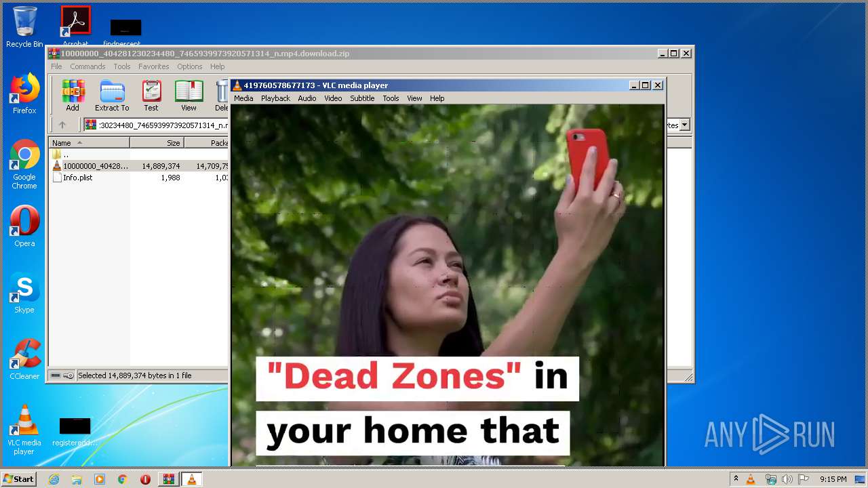Open the volume speaker tray icon

(x=787, y=479)
